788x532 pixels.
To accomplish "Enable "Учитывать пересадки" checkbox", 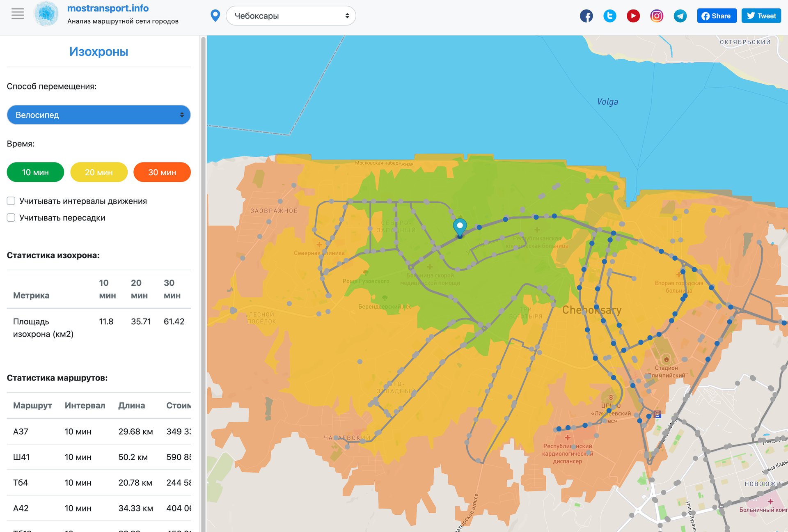I will pyautogui.click(x=11, y=218).
